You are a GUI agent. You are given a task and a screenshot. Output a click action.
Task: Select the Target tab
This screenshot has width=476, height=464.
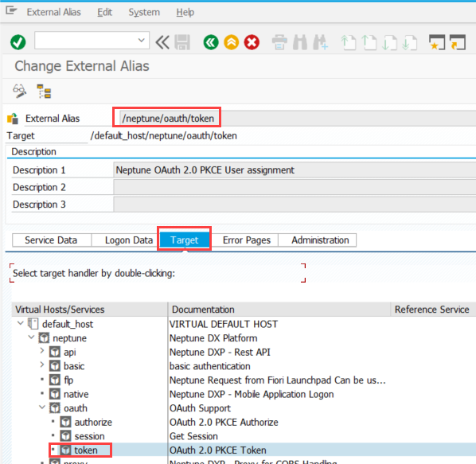(x=184, y=240)
